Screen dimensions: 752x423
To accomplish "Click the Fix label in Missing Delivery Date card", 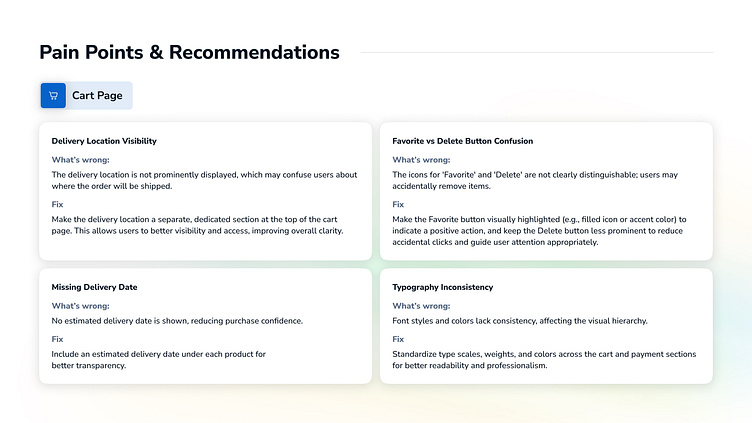I will tap(57, 339).
